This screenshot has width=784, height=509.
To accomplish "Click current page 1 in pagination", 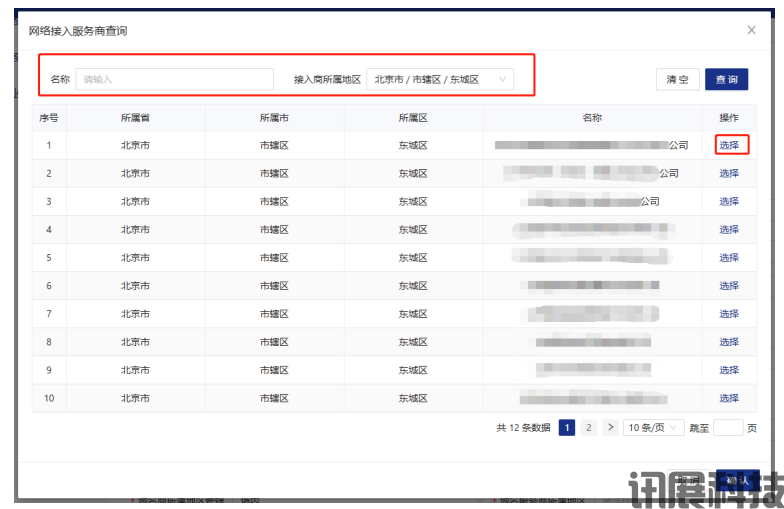I will tap(567, 428).
